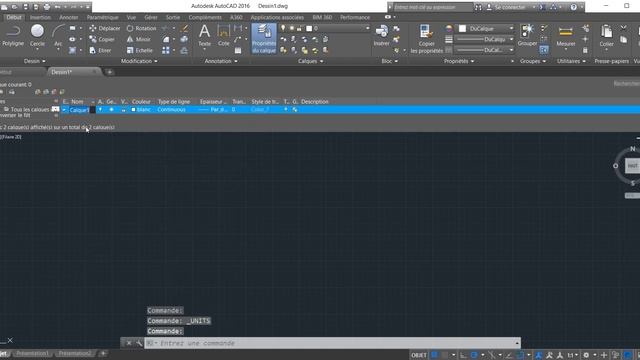Click the Etirer stretch tool

(100, 50)
